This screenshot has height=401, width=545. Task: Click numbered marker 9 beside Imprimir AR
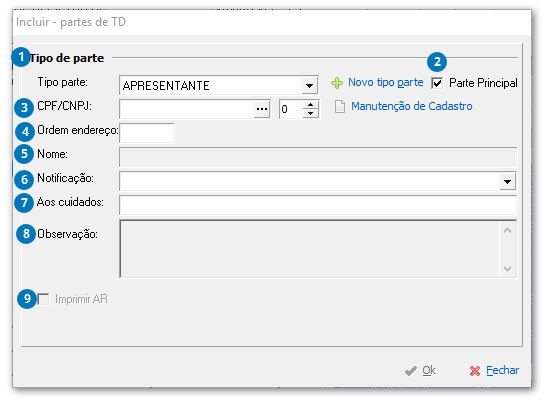pos(27,298)
